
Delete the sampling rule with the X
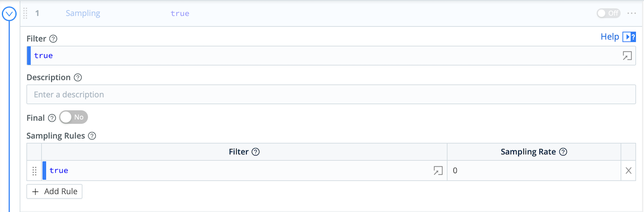point(628,171)
